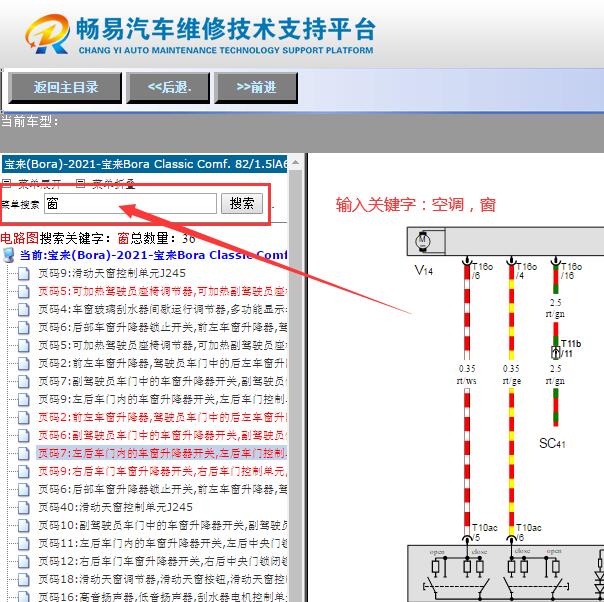Click the V14 motor symbol in the diagram
Image resolution: width=604 pixels, height=602 pixels.
423,241
